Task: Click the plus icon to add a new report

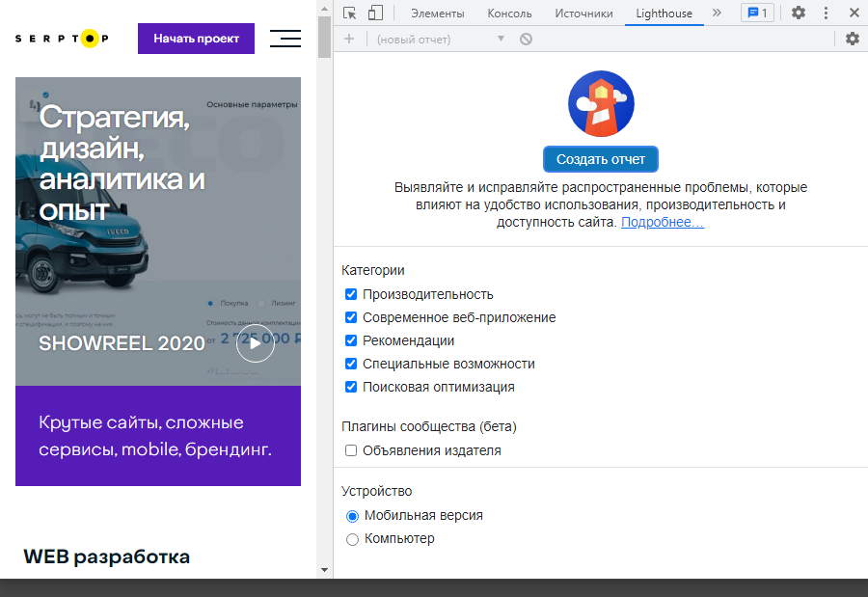Action: tap(349, 39)
